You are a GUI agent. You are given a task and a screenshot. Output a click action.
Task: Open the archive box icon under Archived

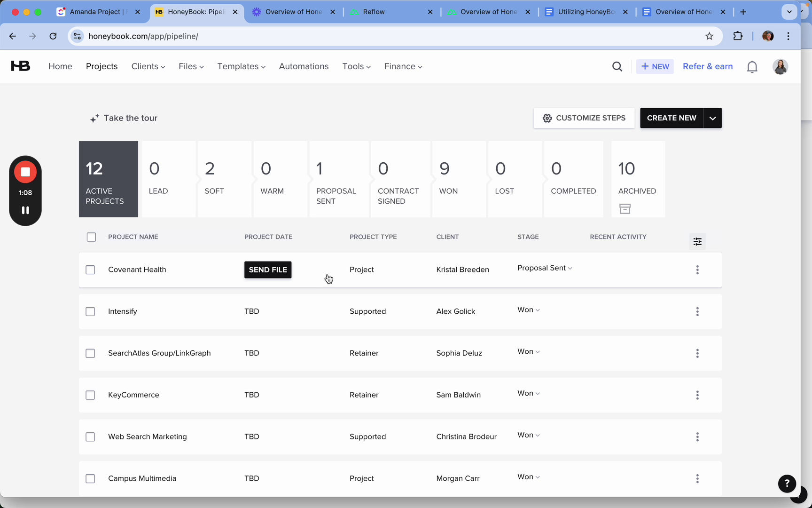(625, 209)
